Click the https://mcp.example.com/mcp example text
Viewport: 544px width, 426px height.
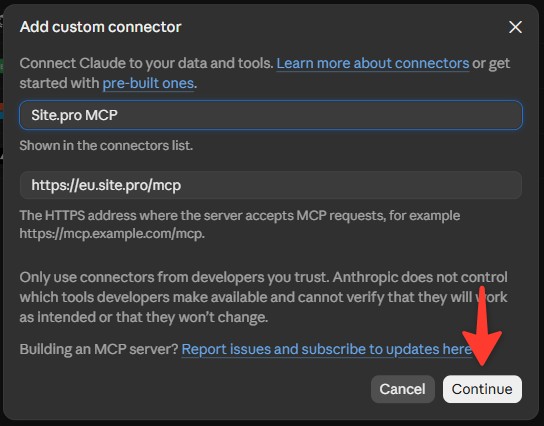pos(112,233)
